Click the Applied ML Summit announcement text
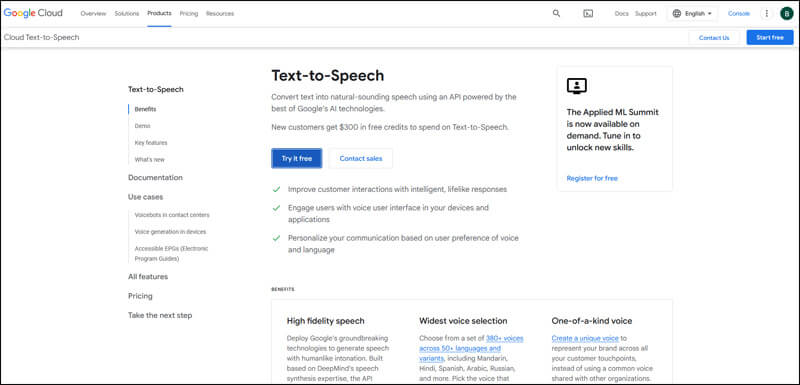The height and width of the screenshot is (385, 800). [x=613, y=130]
